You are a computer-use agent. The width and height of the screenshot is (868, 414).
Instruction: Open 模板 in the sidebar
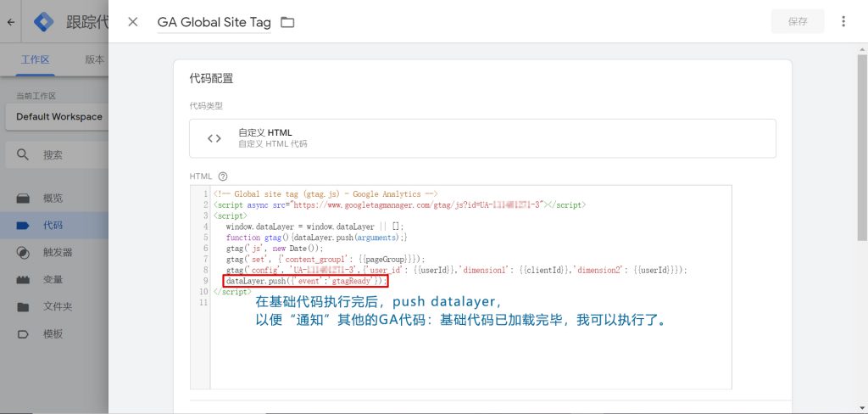54,333
